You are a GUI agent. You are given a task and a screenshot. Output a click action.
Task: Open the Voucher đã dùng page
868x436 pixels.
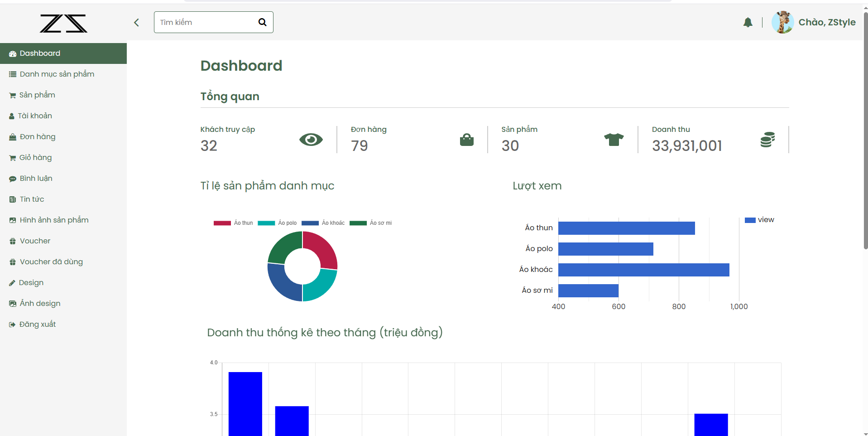(x=51, y=262)
